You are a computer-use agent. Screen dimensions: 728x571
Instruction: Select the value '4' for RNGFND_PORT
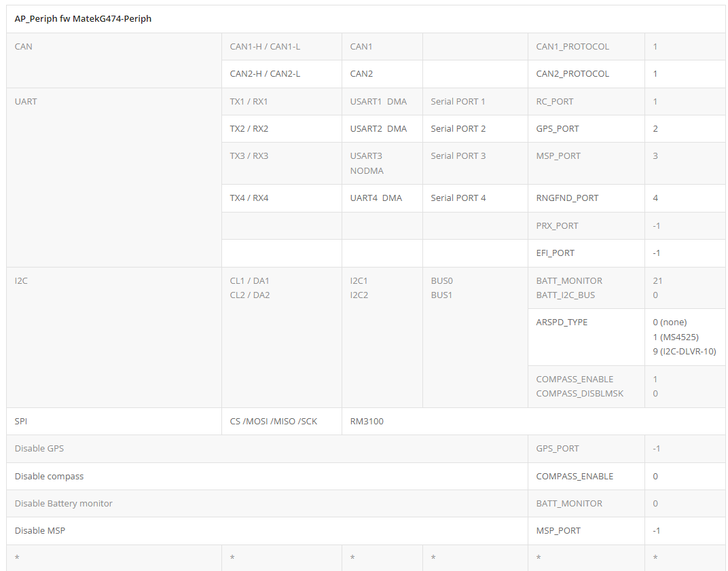click(x=655, y=198)
